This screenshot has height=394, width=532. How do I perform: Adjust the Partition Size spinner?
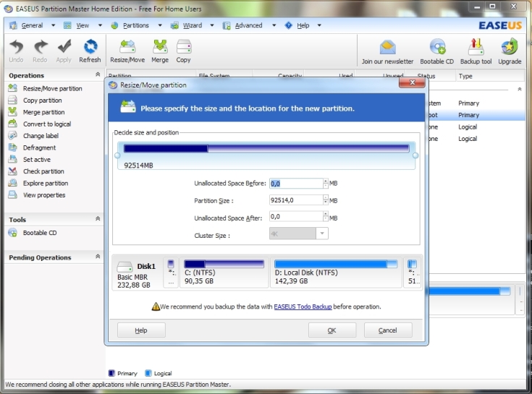[x=326, y=200]
